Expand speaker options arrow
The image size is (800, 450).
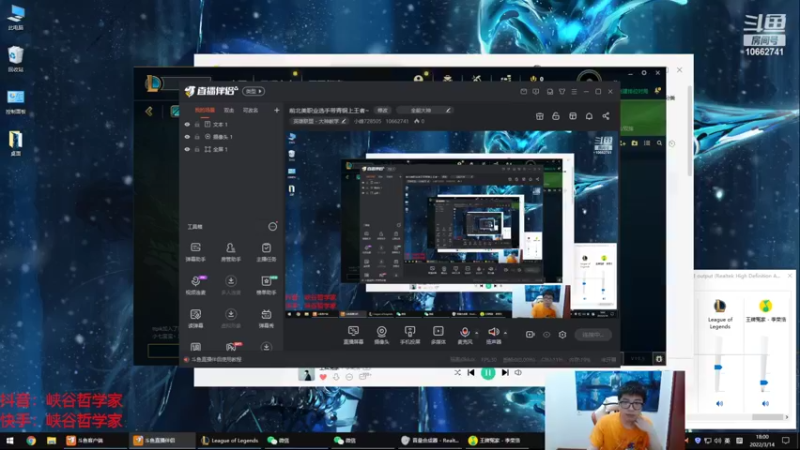coord(505,333)
